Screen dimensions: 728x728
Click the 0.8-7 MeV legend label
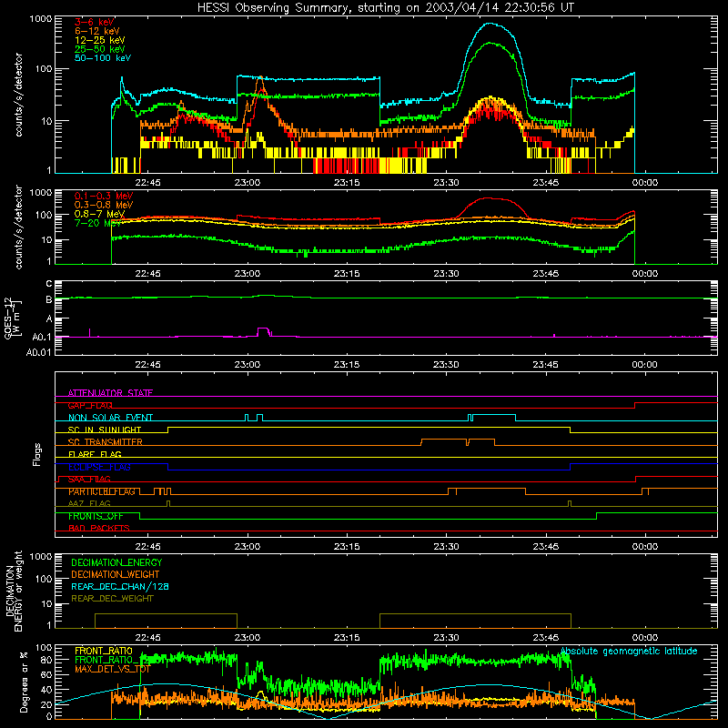(99, 214)
